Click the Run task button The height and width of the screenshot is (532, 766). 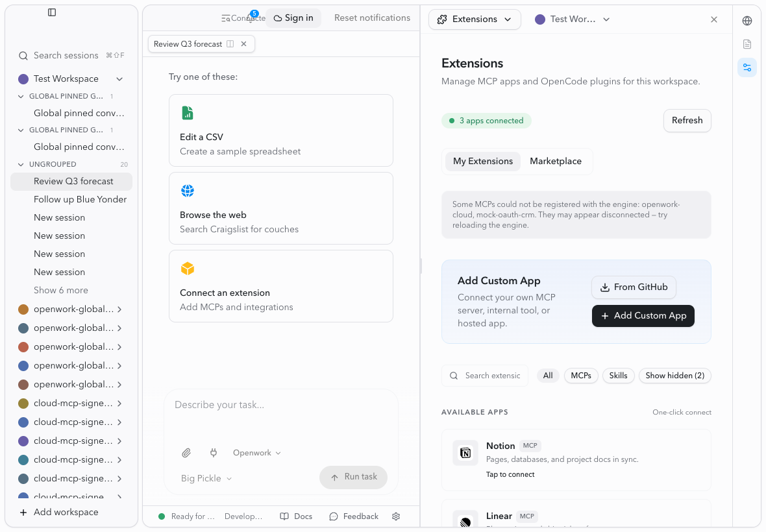coord(353,478)
